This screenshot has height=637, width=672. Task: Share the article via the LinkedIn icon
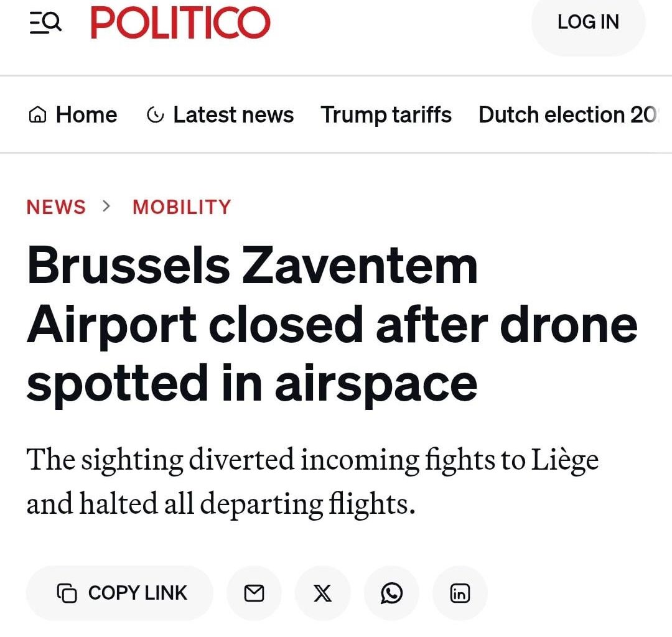(x=460, y=593)
